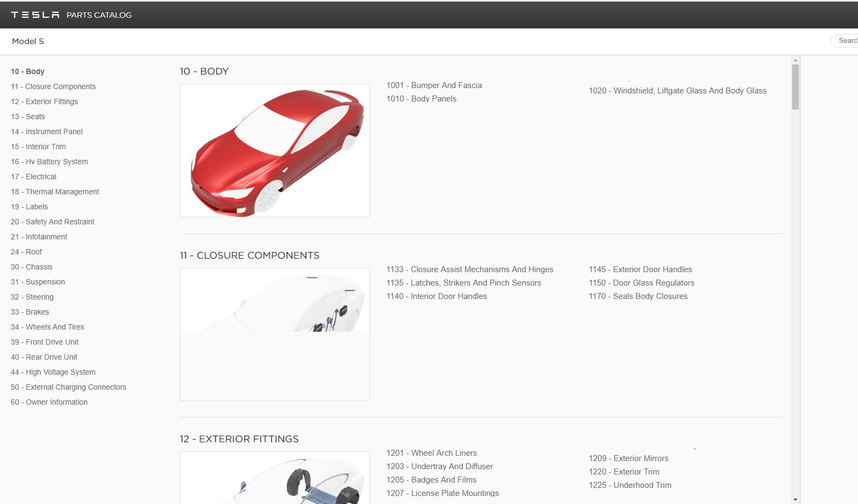The width and height of the screenshot is (858, 504).
Task: Open 60 - Owner Information
Action: pos(49,402)
